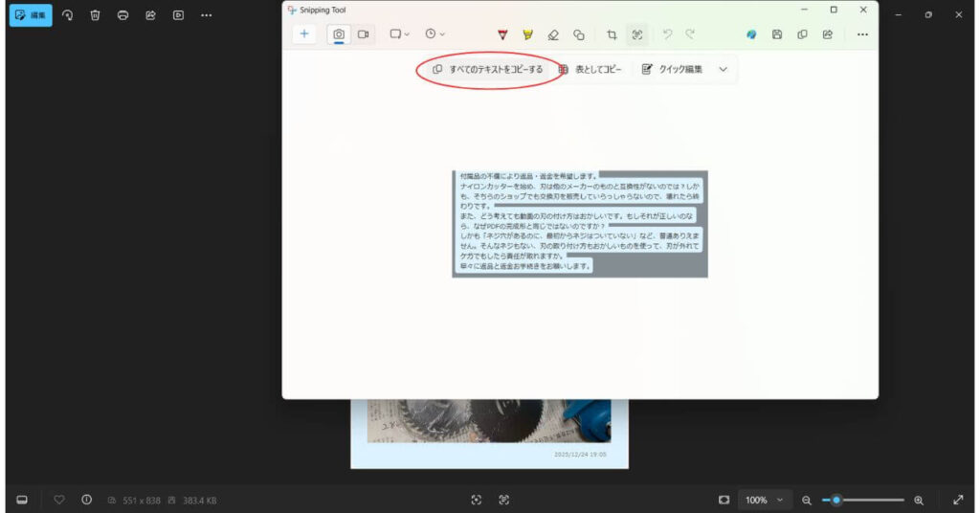The image size is (980, 513).
Task: Open the delay timer dropdown
Action: (435, 34)
